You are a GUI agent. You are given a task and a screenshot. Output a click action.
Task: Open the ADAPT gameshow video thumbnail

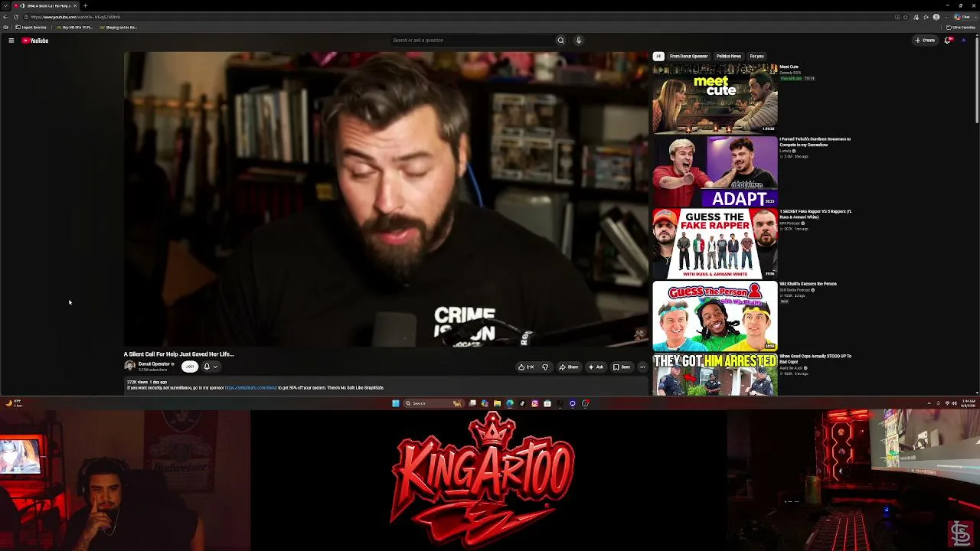pos(715,171)
